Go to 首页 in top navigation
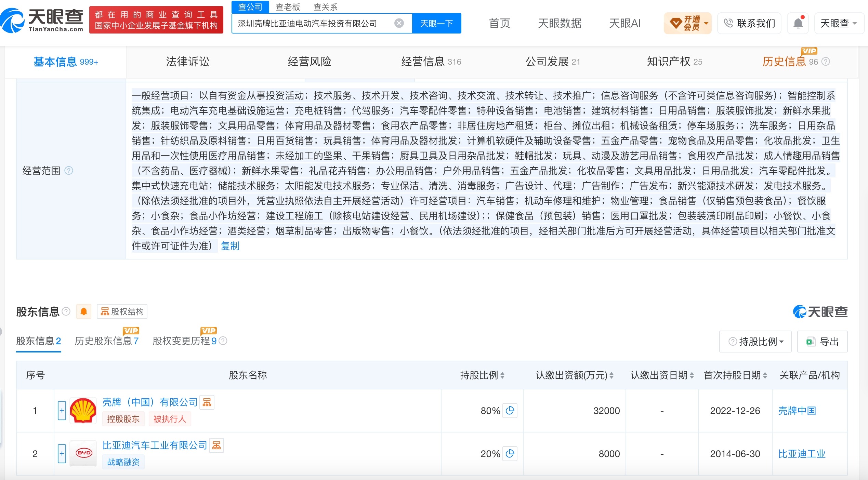 pyautogui.click(x=500, y=23)
